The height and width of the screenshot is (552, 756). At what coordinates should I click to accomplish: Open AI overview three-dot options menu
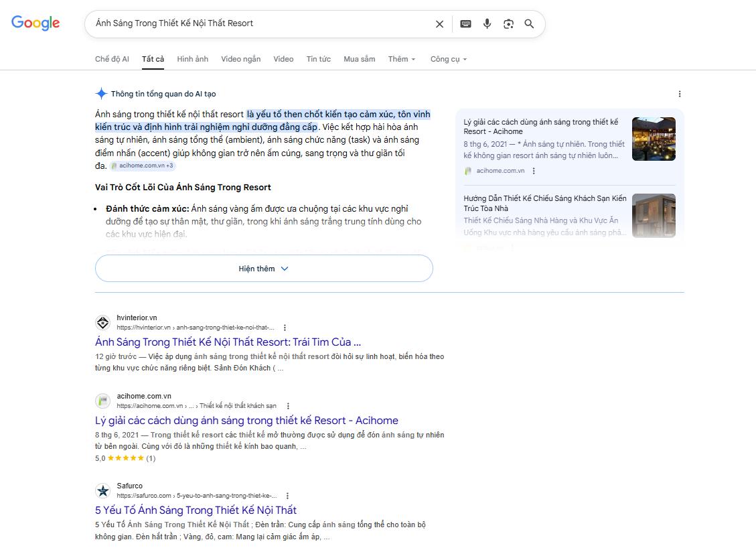(680, 94)
